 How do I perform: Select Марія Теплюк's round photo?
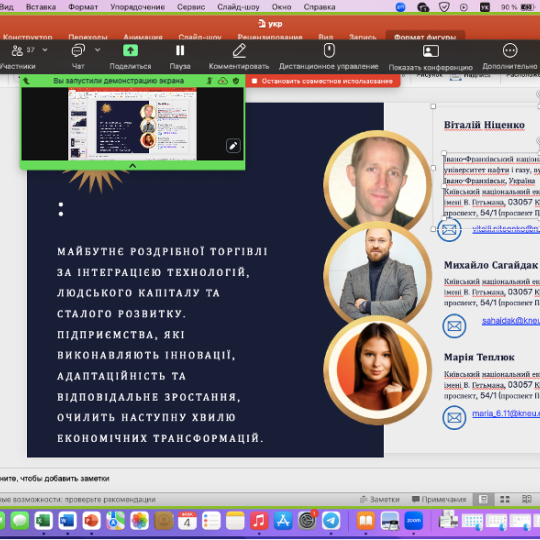pyautogui.click(x=377, y=369)
